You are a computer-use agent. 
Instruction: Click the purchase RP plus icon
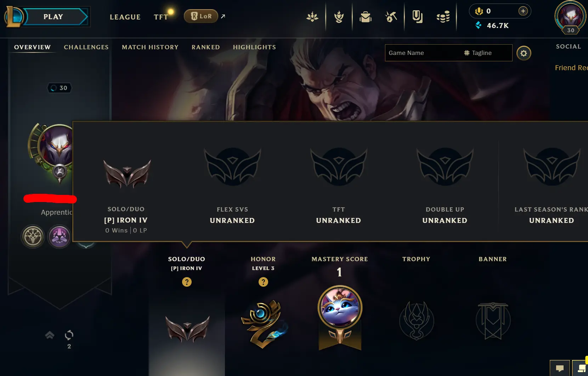pos(523,11)
